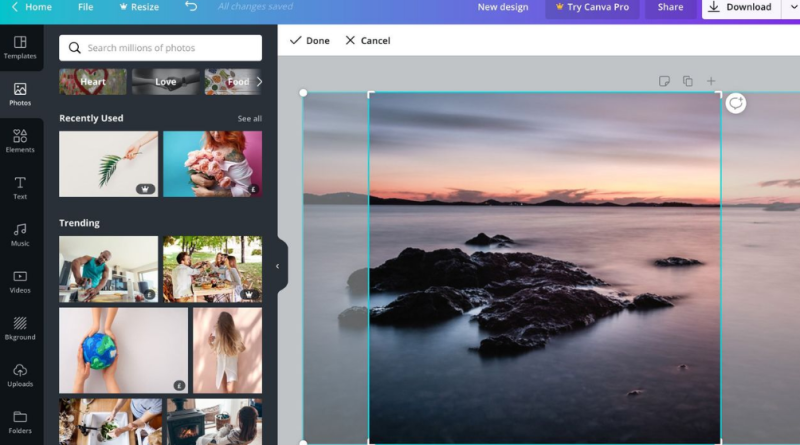Open the Bkground sidebar panel

coord(20,329)
